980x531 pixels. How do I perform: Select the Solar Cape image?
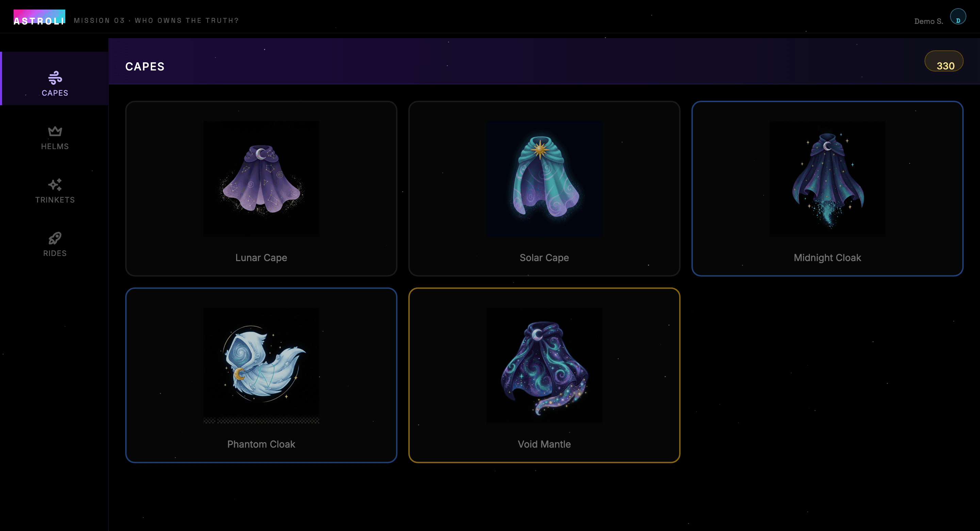point(544,179)
